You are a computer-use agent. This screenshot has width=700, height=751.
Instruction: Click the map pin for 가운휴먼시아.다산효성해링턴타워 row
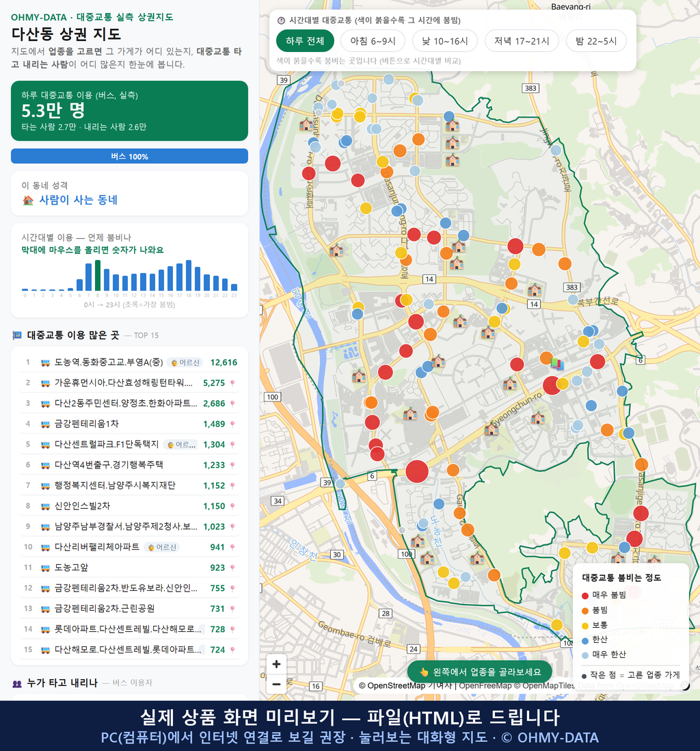tap(232, 383)
